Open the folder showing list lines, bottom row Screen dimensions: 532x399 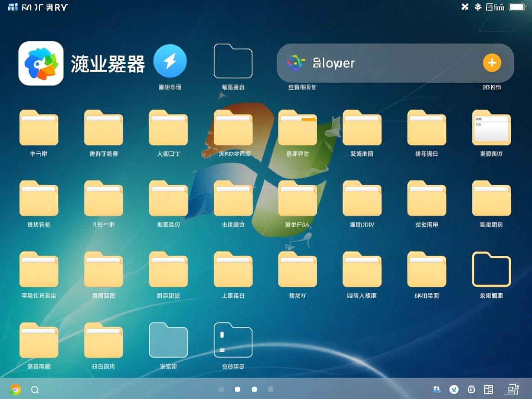pos(233,340)
